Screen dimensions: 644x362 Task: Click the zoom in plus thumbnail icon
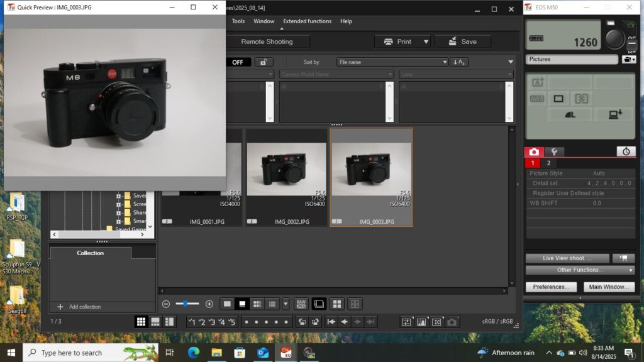coord(209,304)
